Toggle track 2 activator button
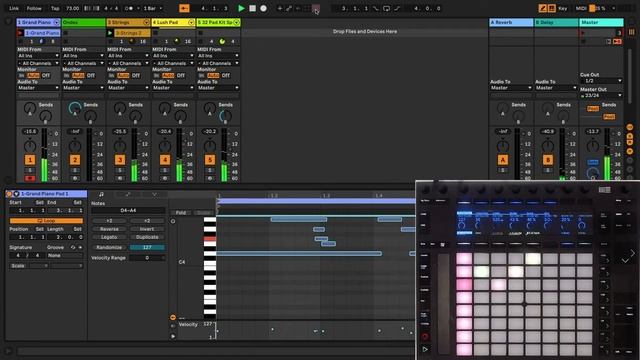The image size is (640, 360). click(x=75, y=160)
